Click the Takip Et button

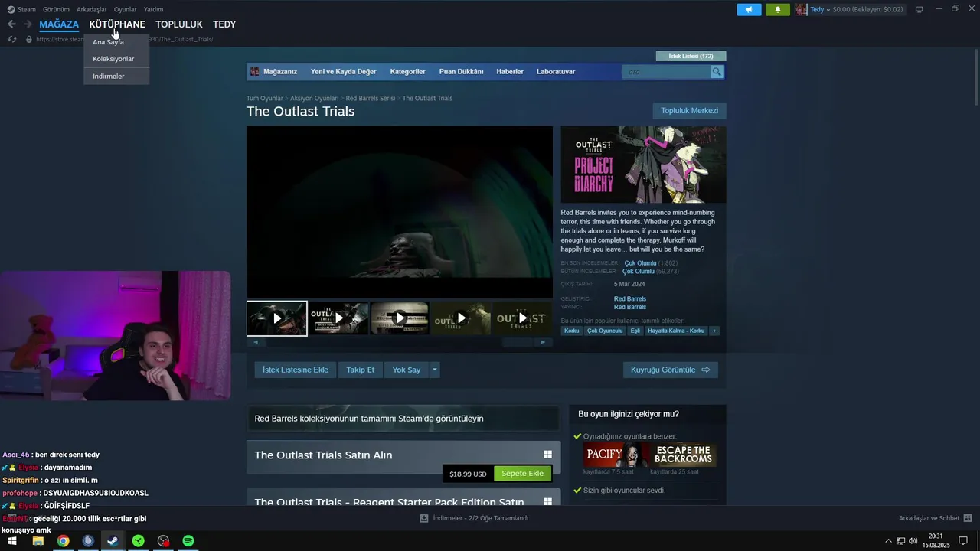pyautogui.click(x=361, y=370)
